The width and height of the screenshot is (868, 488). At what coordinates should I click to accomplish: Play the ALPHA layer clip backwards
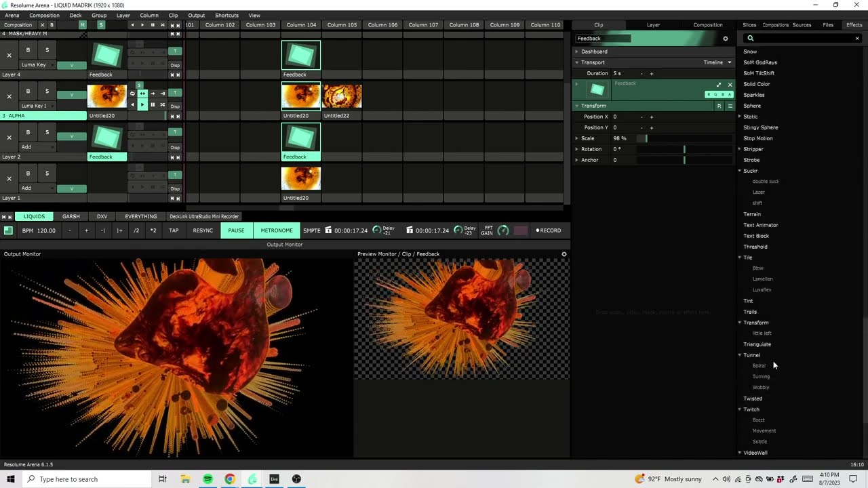132,104
